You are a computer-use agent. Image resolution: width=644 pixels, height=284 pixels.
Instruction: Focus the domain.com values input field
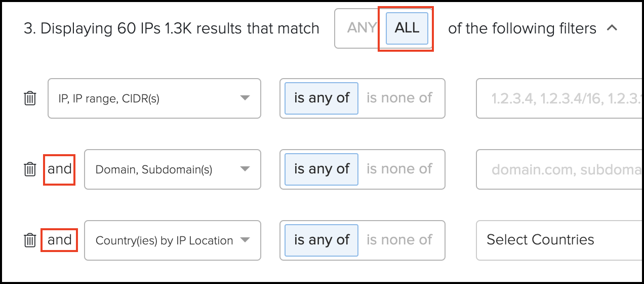(560, 169)
